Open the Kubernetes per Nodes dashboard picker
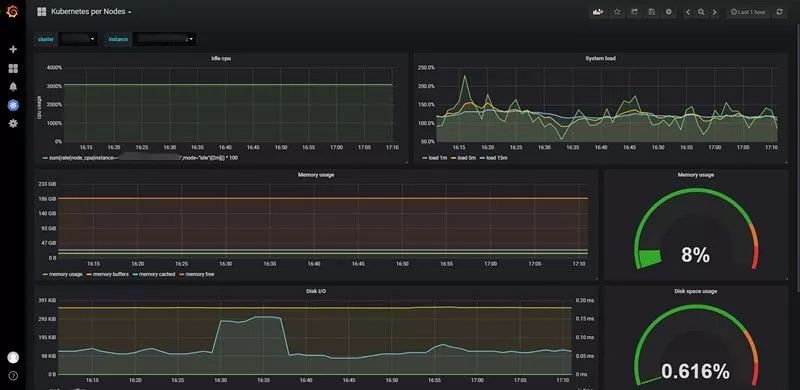 tap(91, 11)
